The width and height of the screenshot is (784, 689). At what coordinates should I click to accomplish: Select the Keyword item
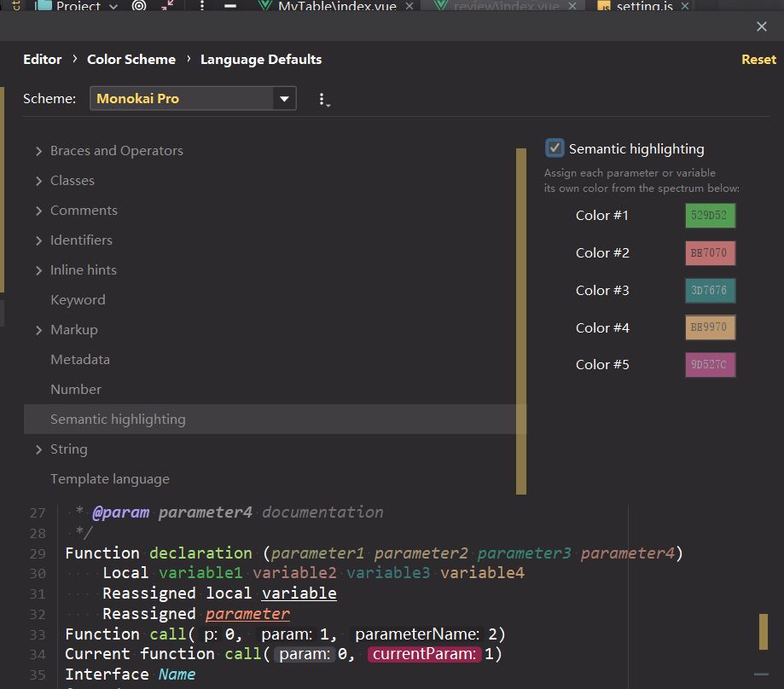[78, 300]
